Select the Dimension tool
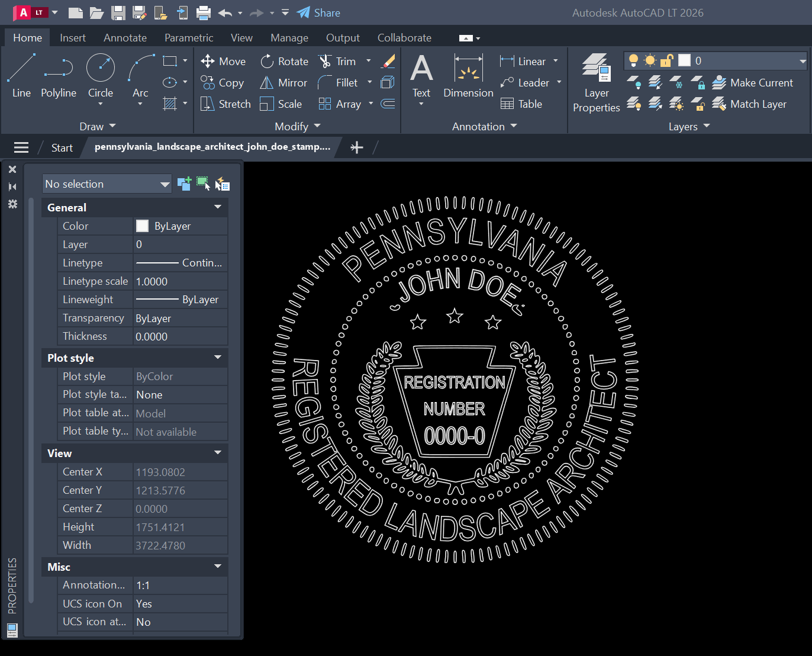This screenshot has height=656, width=812. pyautogui.click(x=468, y=76)
